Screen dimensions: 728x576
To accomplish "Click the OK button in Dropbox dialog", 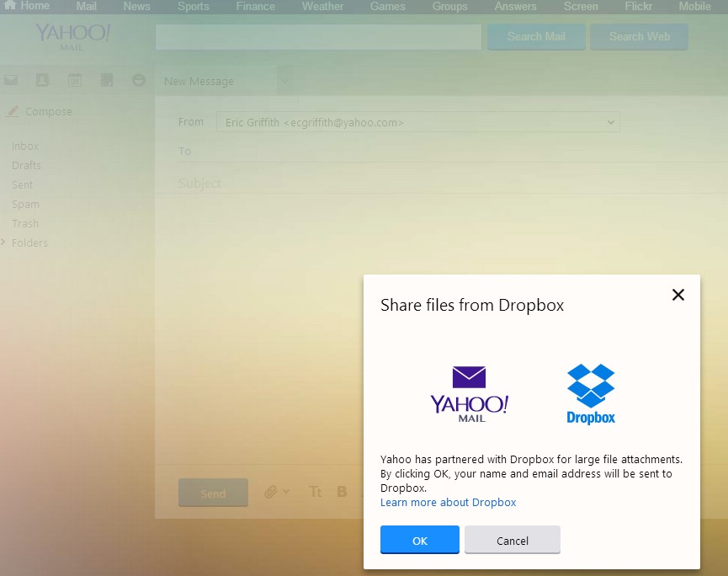I will [420, 540].
